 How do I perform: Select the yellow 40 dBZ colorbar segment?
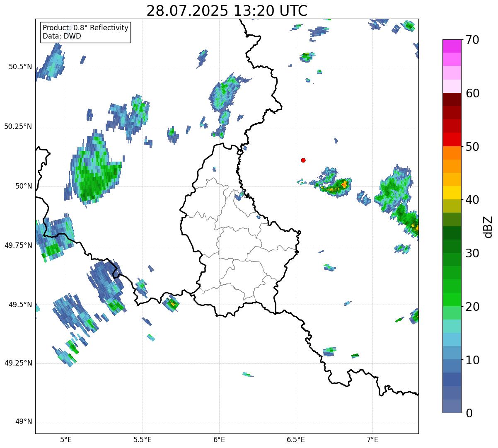452,193
